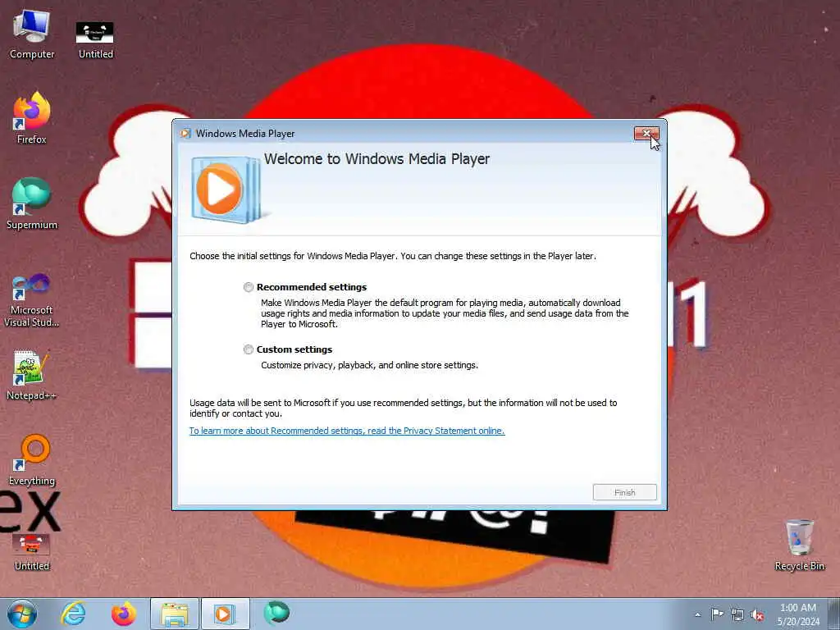840x630 pixels.
Task: Click the network status tray icon
Action: point(737,614)
